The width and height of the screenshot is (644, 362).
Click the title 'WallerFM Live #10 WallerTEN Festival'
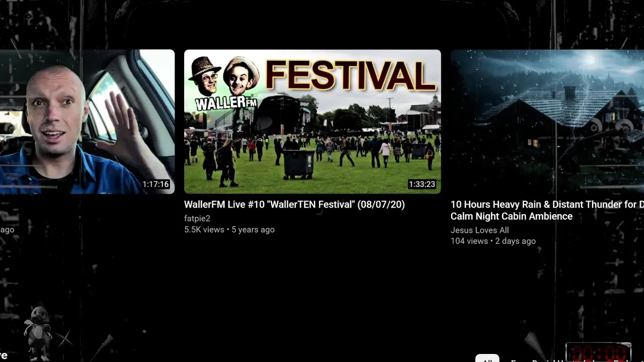(294, 204)
